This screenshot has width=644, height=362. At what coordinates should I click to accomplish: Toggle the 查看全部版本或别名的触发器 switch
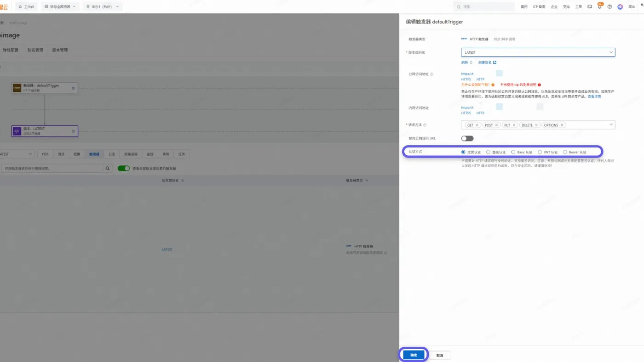tap(124, 169)
